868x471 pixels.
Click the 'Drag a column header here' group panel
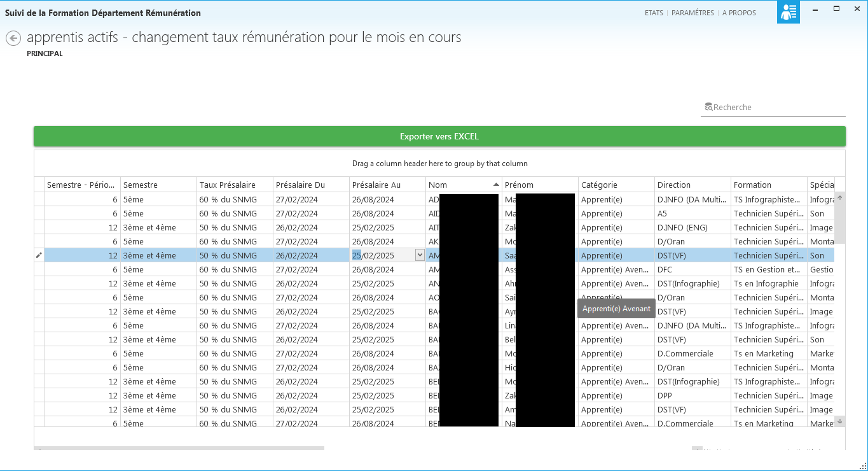(439, 164)
